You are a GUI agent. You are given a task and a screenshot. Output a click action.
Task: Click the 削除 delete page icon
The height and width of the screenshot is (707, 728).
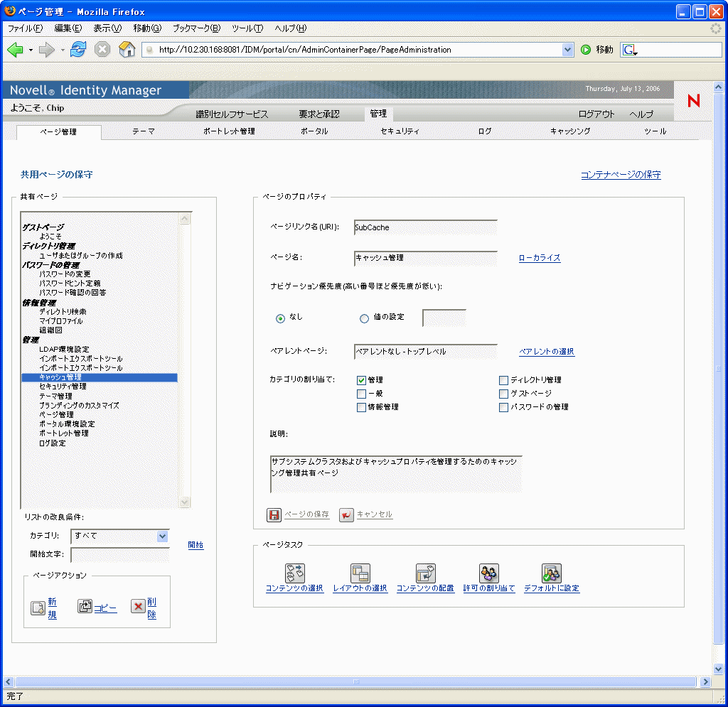138,607
